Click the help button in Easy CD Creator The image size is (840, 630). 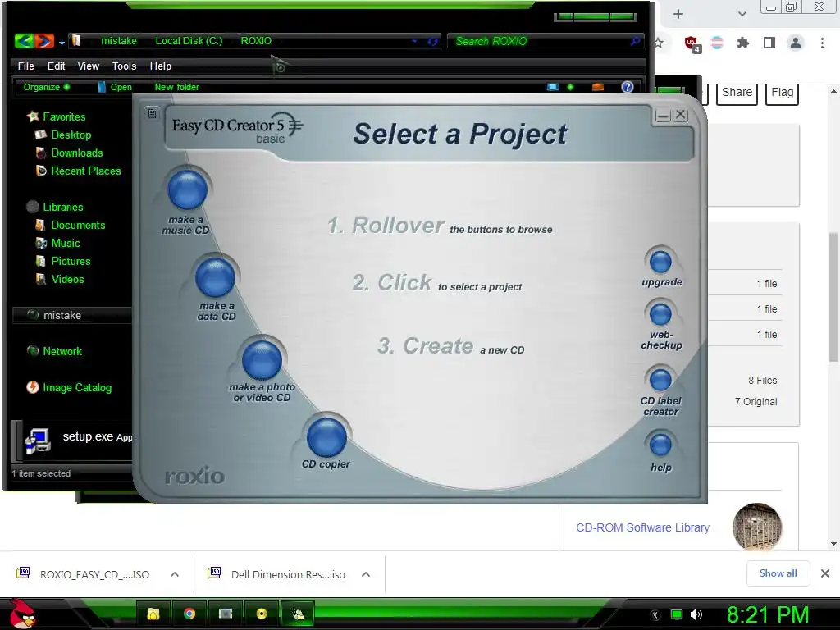click(660, 445)
